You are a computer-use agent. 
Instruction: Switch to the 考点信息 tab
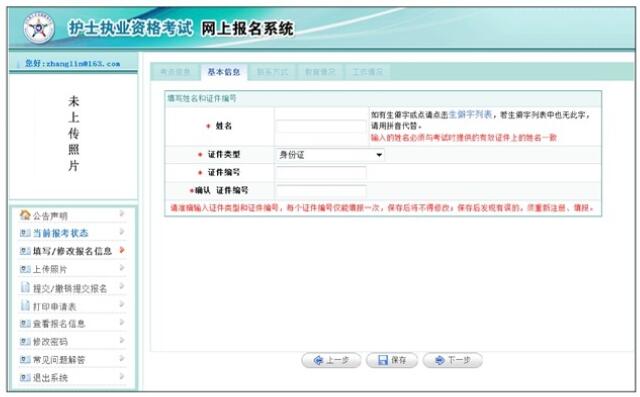pos(175,72)
